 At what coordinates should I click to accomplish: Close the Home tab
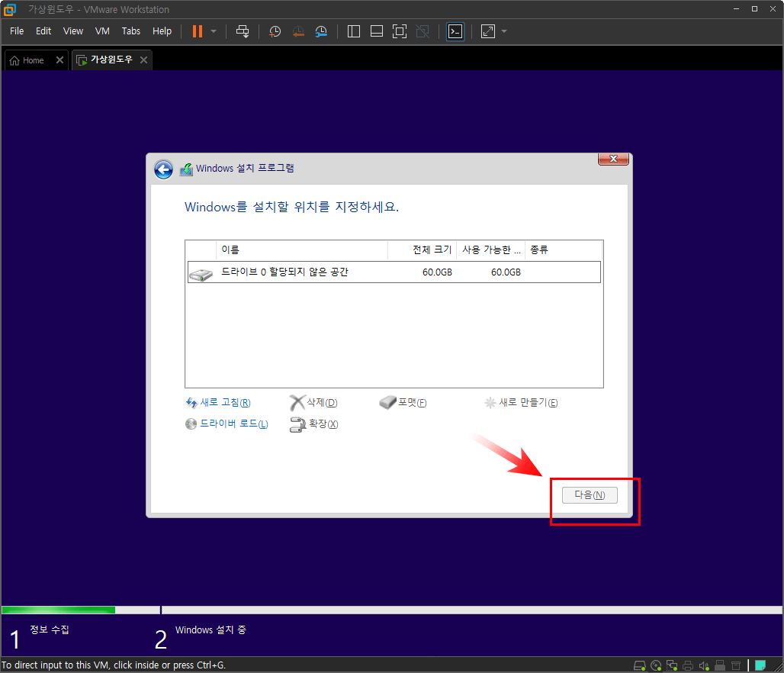tap(59, 60)
